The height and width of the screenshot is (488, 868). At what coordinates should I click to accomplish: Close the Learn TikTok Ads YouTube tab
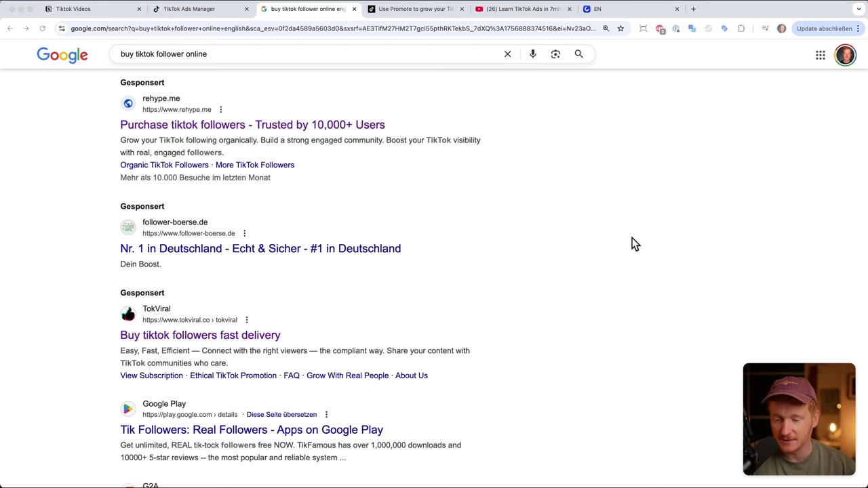[x=570, y=9]
